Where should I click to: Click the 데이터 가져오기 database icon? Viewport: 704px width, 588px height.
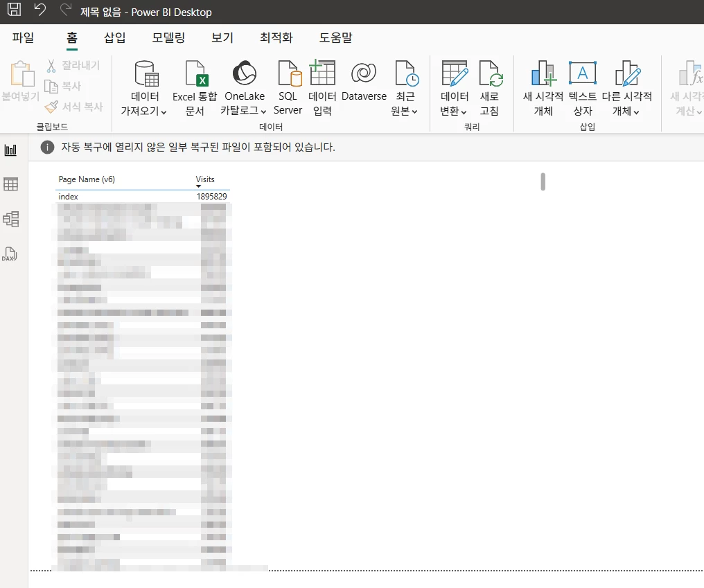[x=146, y=73]
